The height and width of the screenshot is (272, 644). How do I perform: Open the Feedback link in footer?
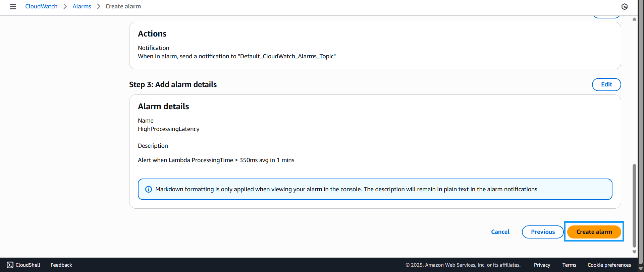(x=61, y=265)
